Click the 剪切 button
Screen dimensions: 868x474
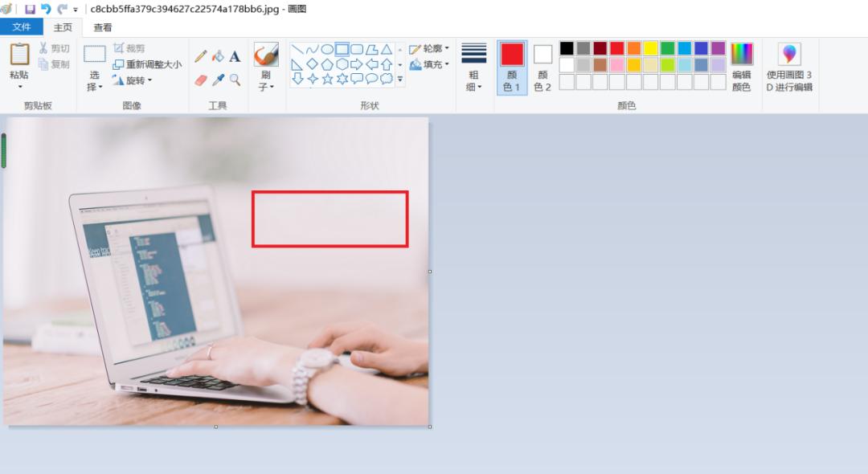pyautogui.click(x=54, y=48)
